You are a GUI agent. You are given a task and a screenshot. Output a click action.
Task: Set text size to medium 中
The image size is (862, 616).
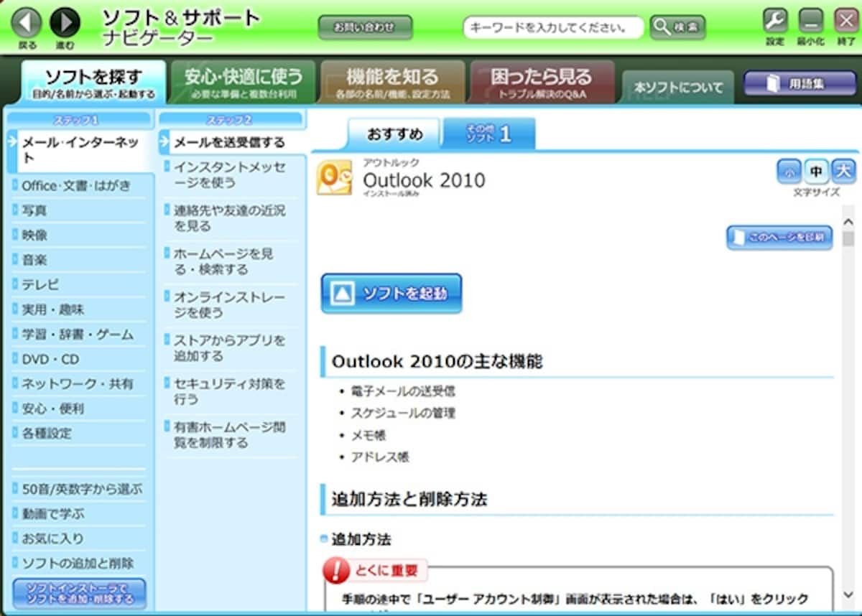point(815,172)
